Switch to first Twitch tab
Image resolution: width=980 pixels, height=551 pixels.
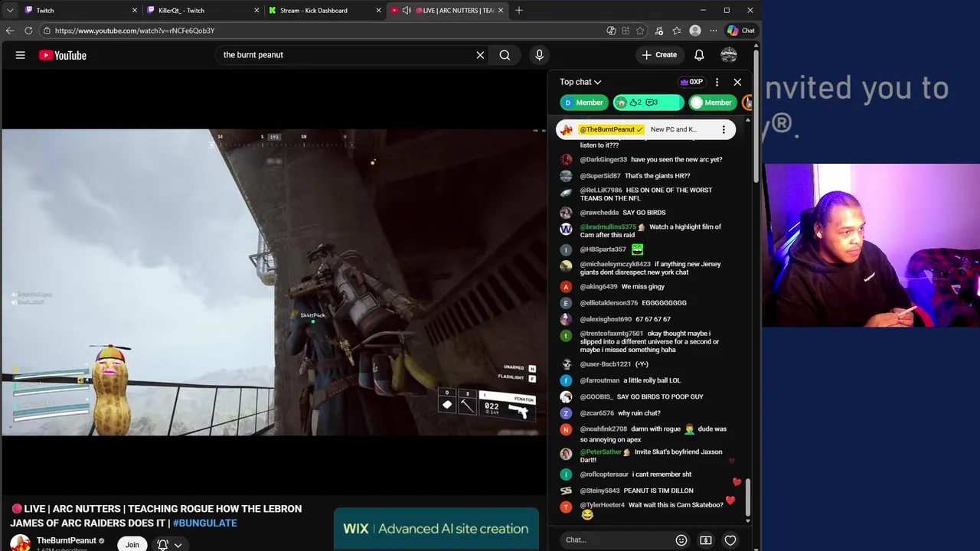coord(80,10)
